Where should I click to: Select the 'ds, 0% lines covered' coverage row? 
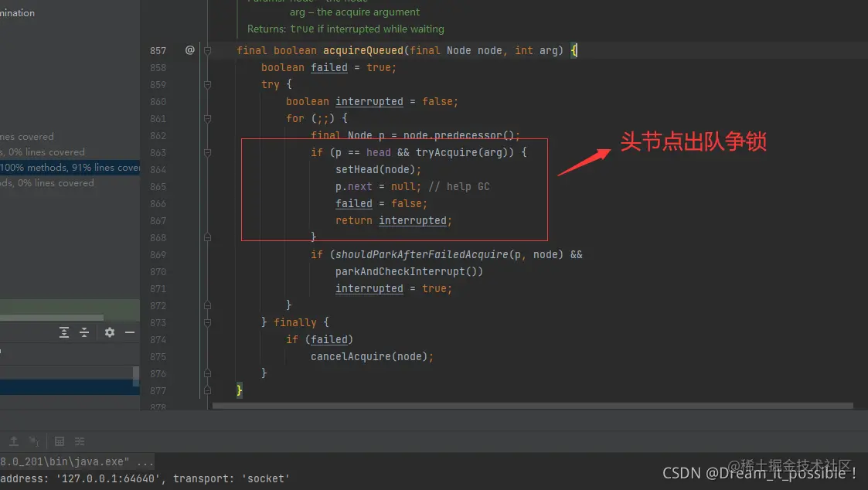(x=70, y=182)
